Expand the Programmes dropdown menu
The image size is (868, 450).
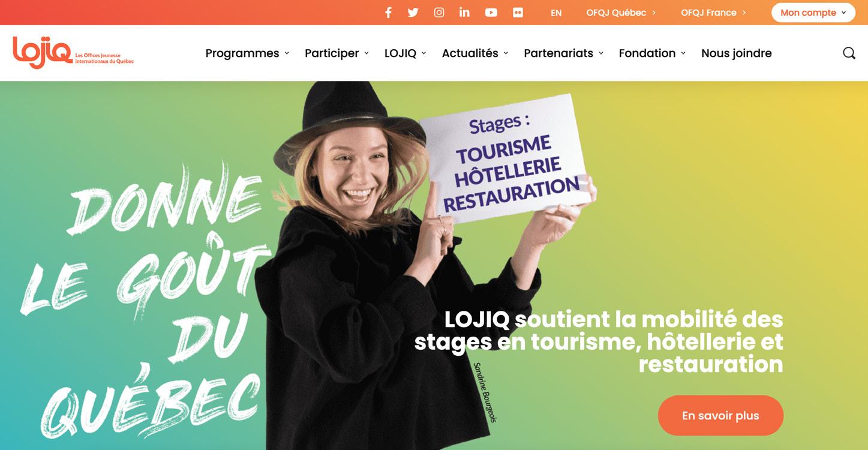tap(247, 53)
